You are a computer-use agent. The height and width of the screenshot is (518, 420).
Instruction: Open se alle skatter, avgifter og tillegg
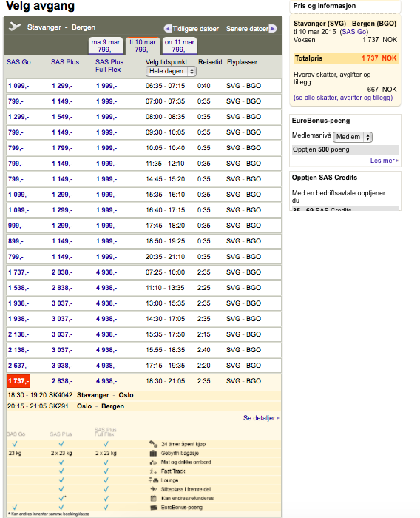(x=343, y=98)
